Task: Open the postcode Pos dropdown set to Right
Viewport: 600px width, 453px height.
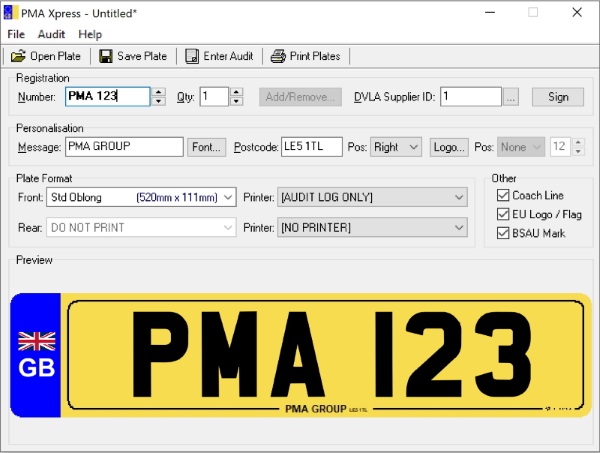Action: point(396,147)
